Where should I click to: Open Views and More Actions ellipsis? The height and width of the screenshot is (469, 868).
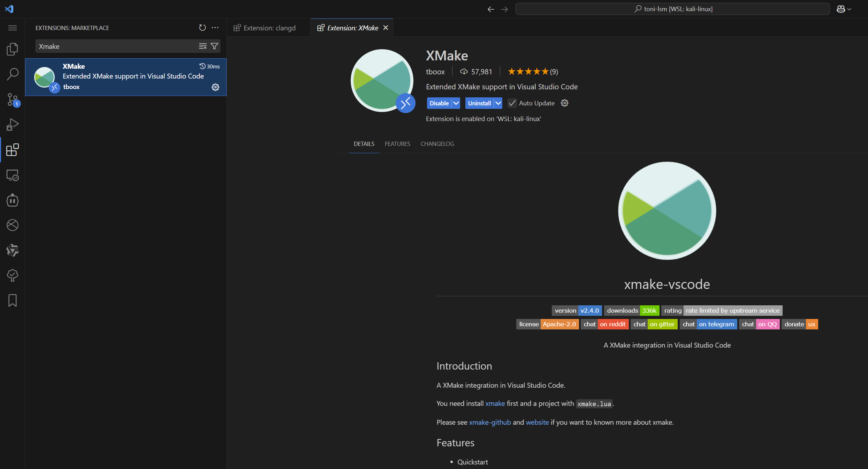pyautogui.click(x=215, y=28)
